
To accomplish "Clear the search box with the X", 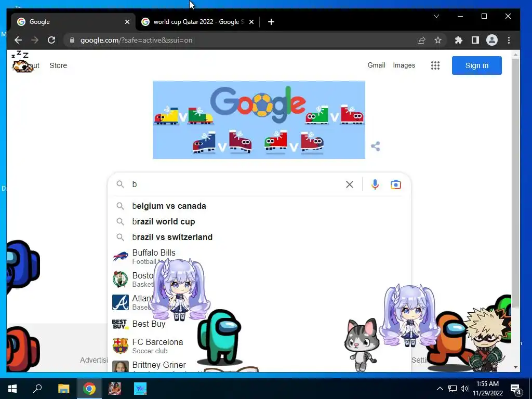I will (350, 184).
